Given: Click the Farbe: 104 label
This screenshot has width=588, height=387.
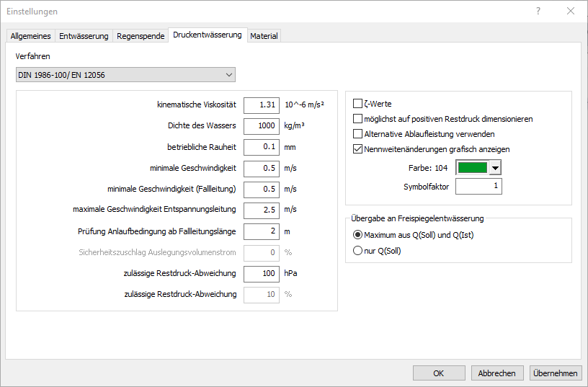Looking at the screenshot, I should click(428, 168).
